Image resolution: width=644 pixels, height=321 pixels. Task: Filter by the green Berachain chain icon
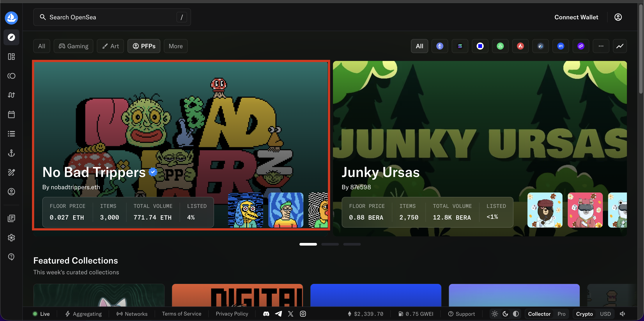pos(500,46)
